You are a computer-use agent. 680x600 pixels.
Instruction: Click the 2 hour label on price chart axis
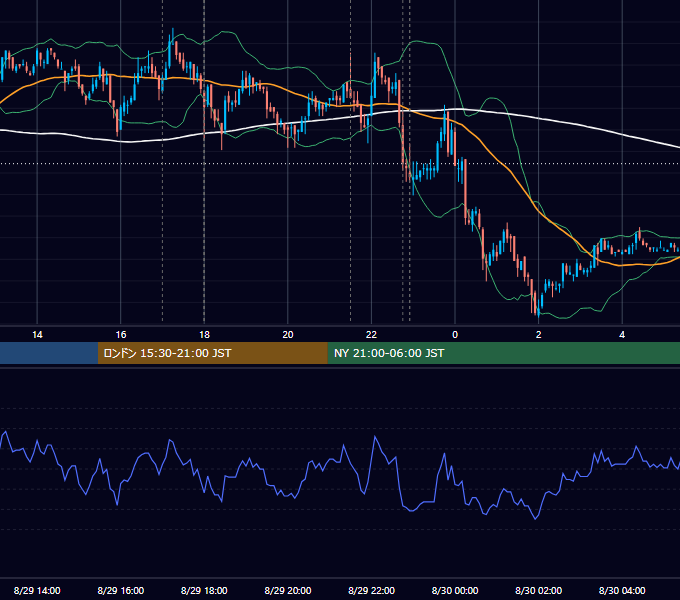point(539,335)
